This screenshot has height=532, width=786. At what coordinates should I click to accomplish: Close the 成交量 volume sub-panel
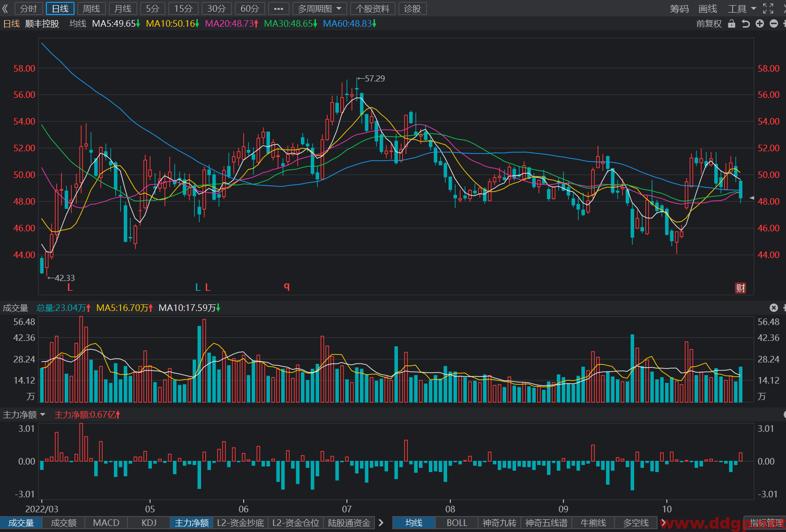(x=774, y=308)
